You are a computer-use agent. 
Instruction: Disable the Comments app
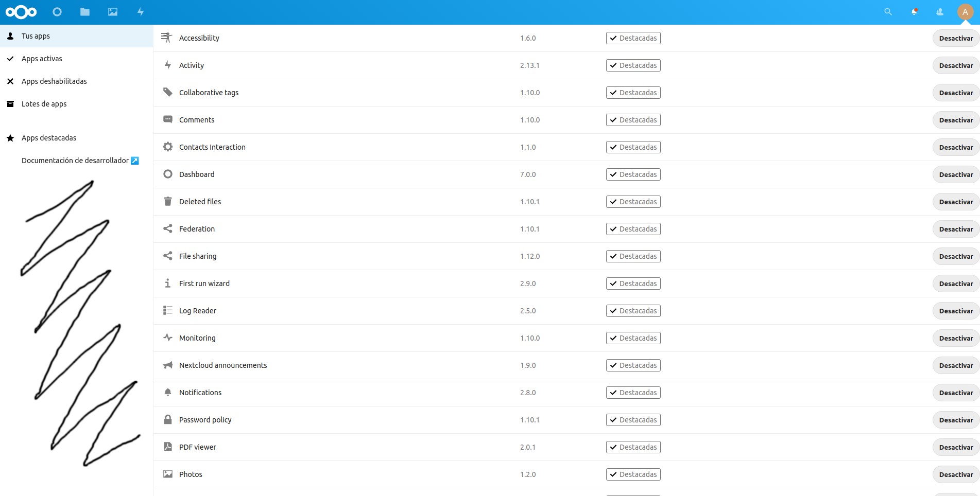(x=956, y=120)
